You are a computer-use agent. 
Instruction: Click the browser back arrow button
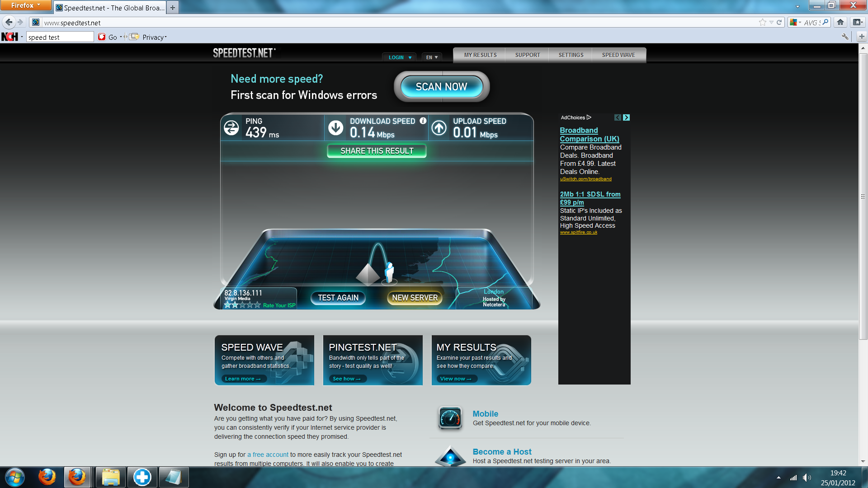pyautogui.click(x=9, y=22)
